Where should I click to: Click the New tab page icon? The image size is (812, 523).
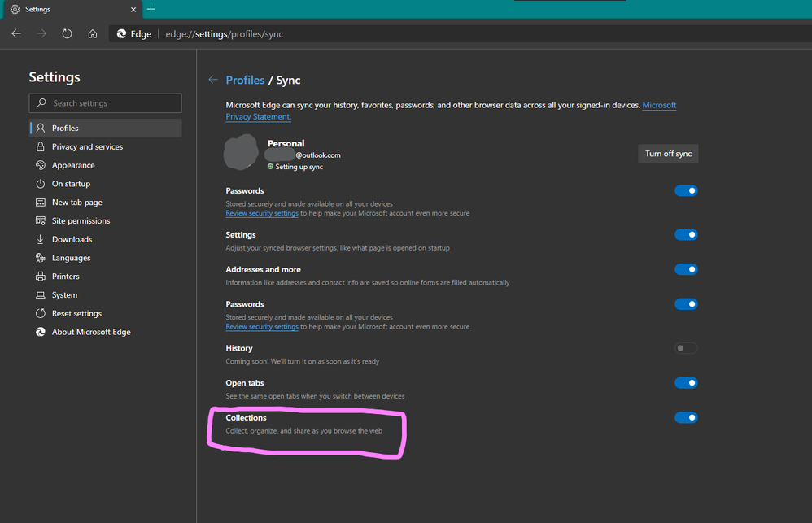point(41,203)
